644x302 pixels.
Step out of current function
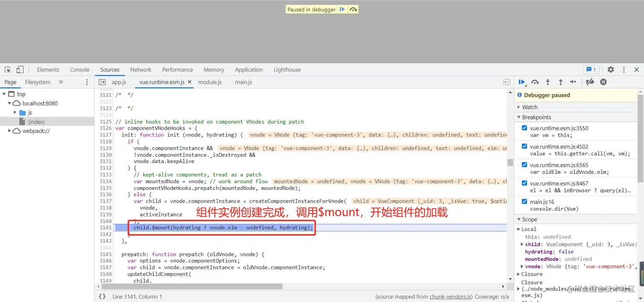(x=561, y=82)
